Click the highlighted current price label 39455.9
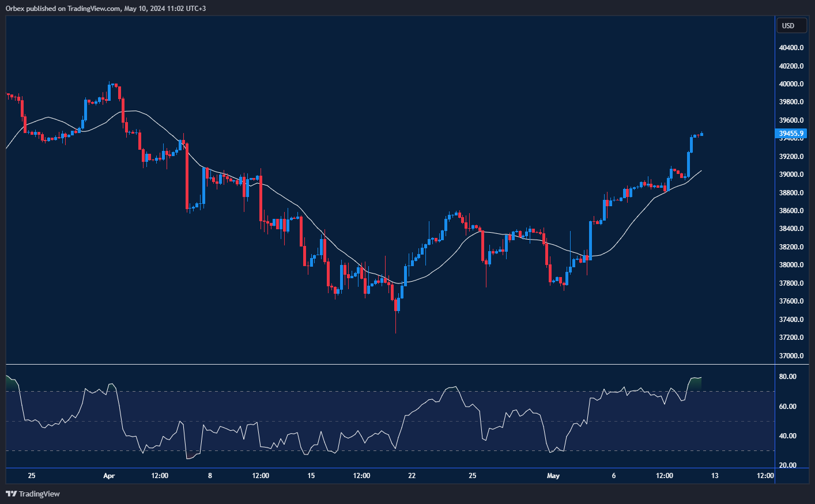The image size is (815, 504). click(790, 133)
